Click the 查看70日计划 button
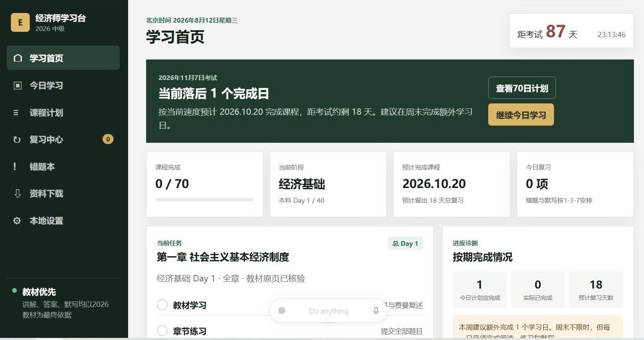Image resolution: width=644 pixels, height=340 pixels. pyautogui.click(x=522, y=88)
